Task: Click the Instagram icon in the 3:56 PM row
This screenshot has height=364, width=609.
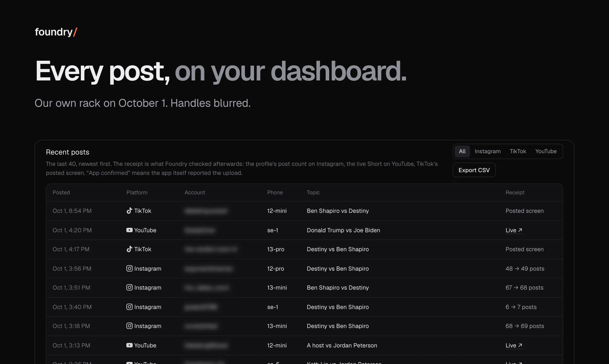Action: coord(129,268)
